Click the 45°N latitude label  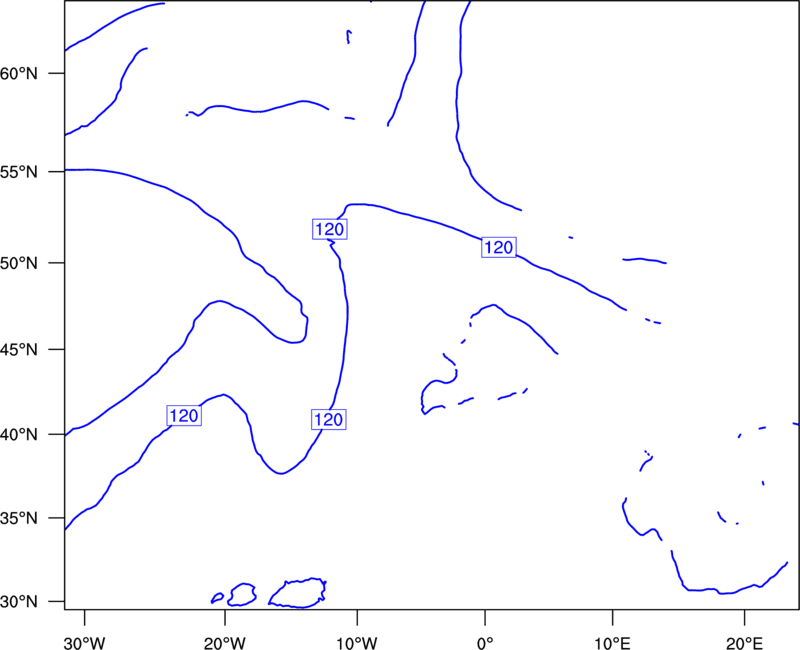(18, 350)
